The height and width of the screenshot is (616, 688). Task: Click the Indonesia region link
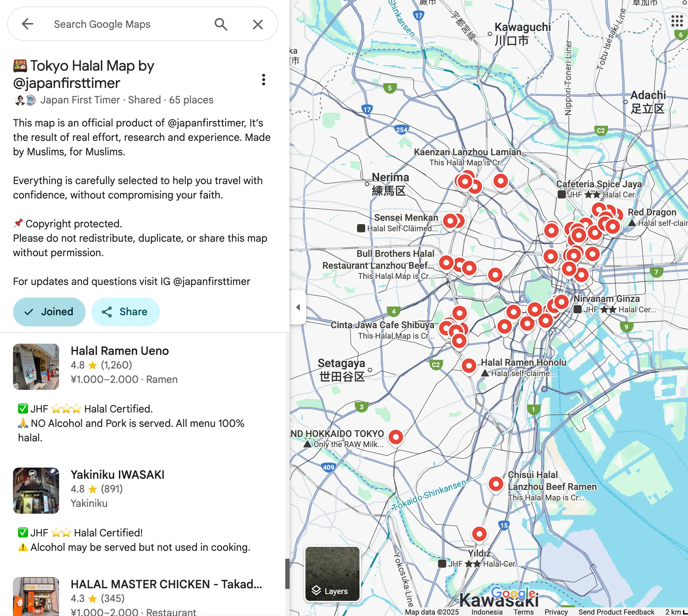487,612
